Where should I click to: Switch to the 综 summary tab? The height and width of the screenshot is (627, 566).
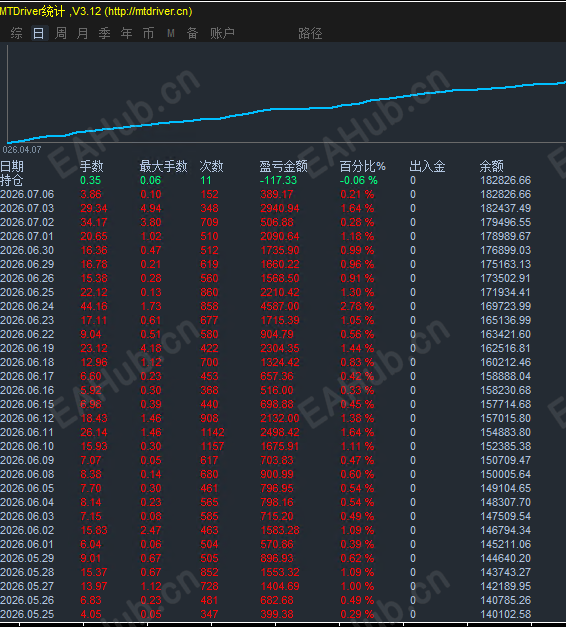pyautogui.click(x=16, y=33)
